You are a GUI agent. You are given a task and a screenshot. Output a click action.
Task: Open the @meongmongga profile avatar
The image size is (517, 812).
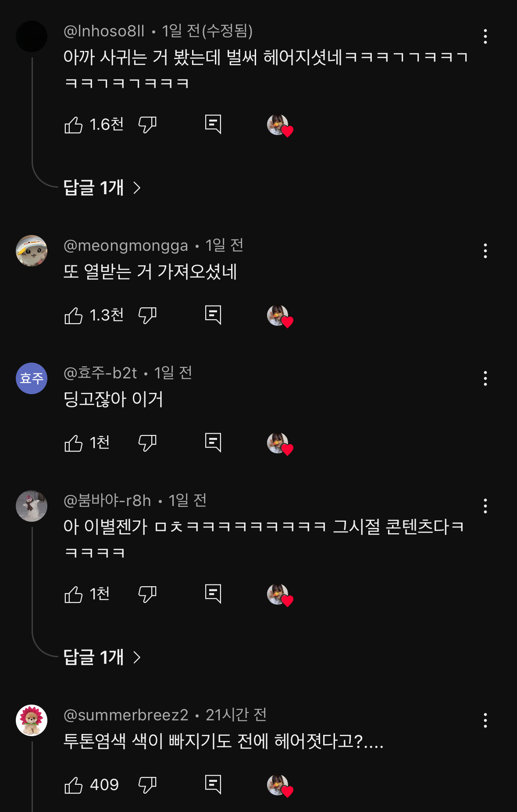tap(32, 251)
